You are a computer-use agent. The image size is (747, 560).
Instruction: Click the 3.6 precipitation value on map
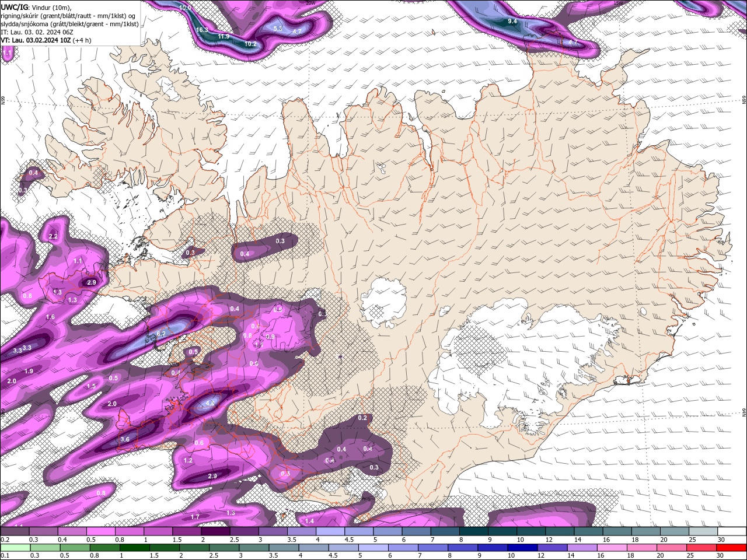pos(125,439)
